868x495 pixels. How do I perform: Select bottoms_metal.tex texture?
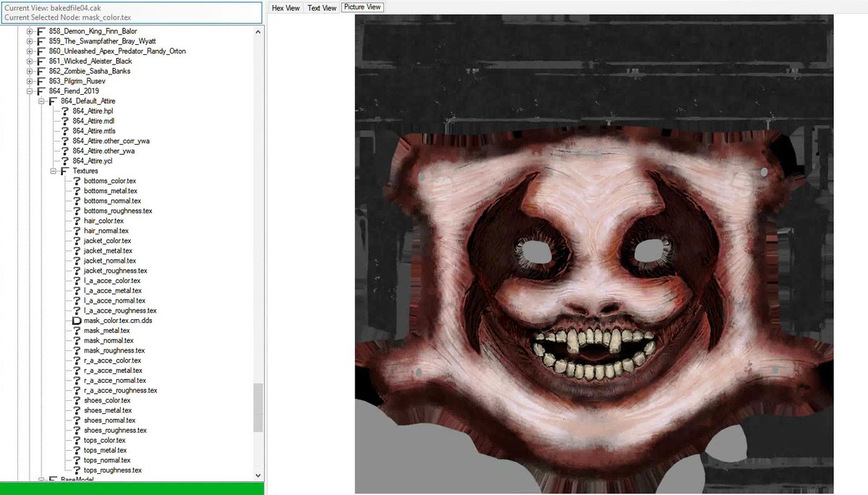tap(111, 191)
